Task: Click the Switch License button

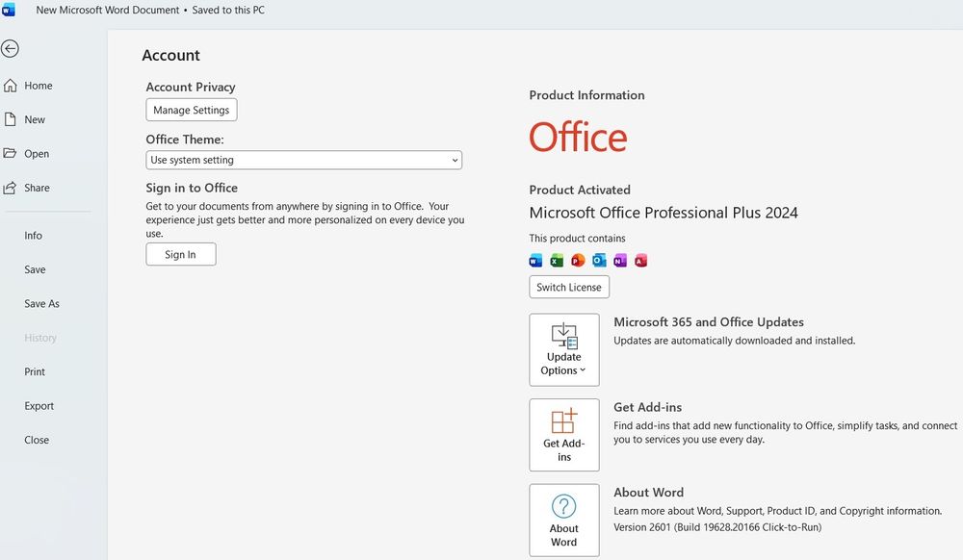Action: (569, 288)
